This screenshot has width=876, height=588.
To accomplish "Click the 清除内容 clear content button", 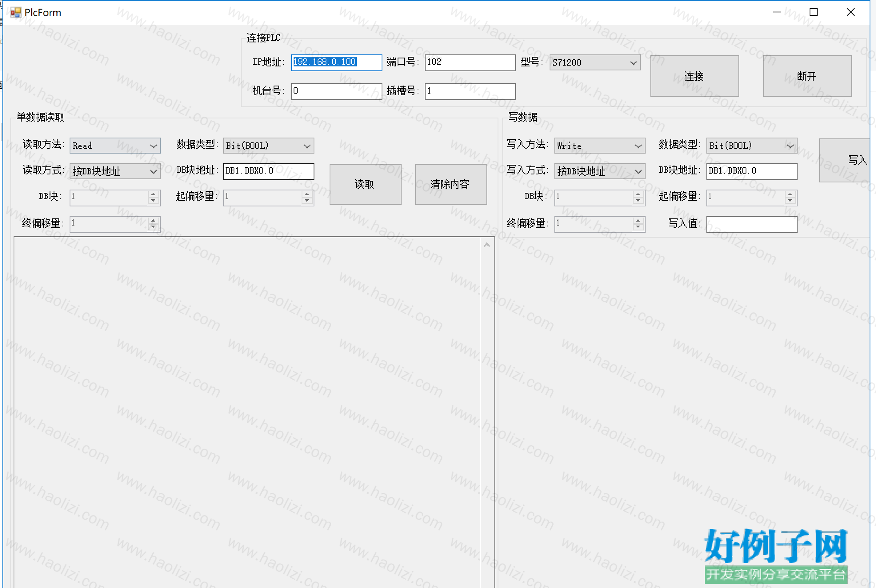I will [451, 184].
